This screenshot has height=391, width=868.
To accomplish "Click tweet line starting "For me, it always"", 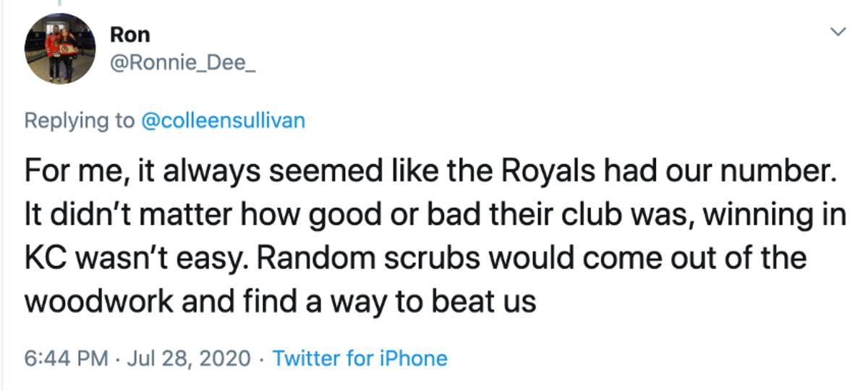I will coord(434,175).
